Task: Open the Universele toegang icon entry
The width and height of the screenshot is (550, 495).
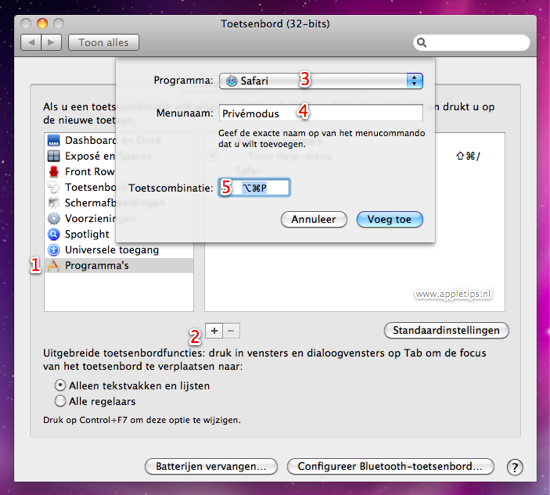Action: [54, 250]
